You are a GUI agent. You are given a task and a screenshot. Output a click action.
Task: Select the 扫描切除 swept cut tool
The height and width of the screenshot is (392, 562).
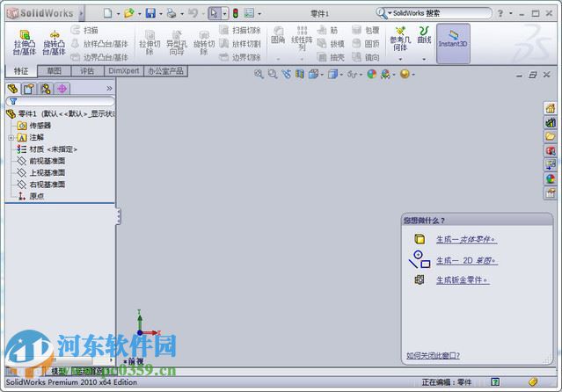(240, 30)
